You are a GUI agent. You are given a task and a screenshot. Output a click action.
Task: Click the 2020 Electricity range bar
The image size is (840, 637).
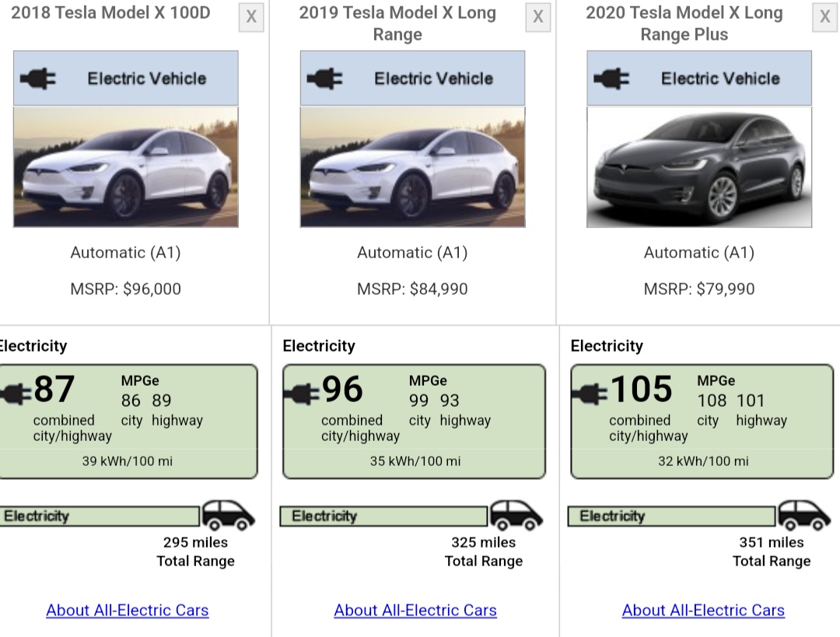coord(671,516)
